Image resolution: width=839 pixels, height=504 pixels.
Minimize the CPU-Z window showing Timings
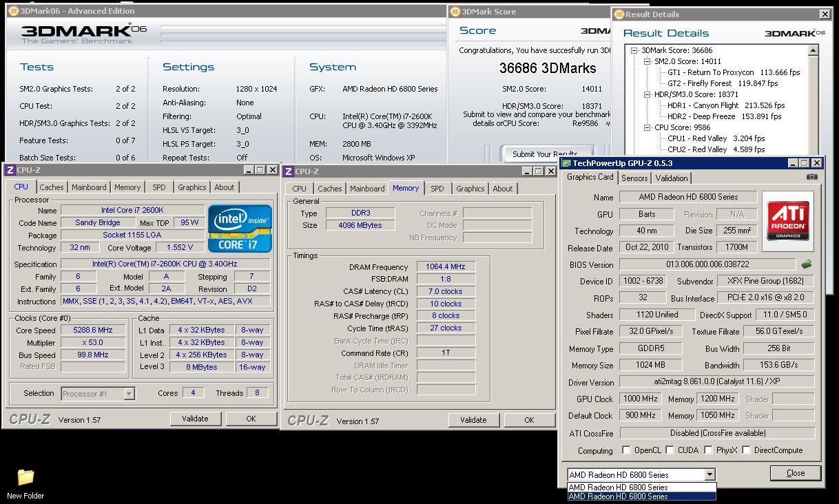[x=527, y=171]
